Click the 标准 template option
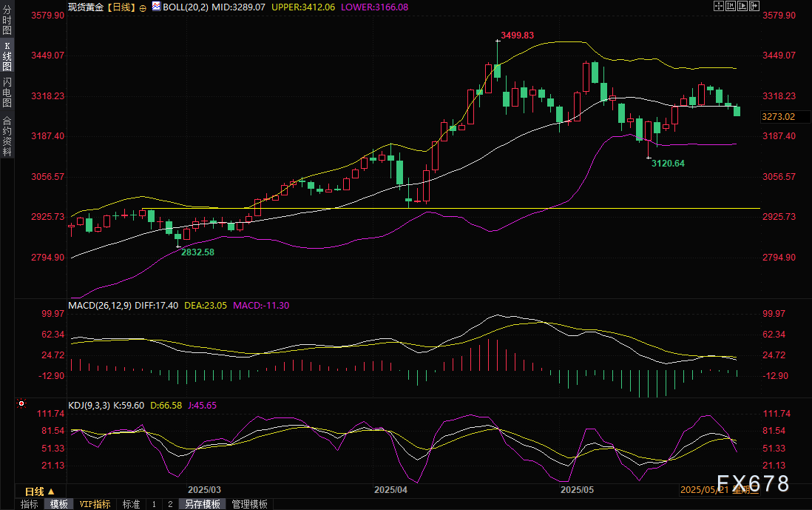This screenshot has width=812, height=510. pos(131,504)
